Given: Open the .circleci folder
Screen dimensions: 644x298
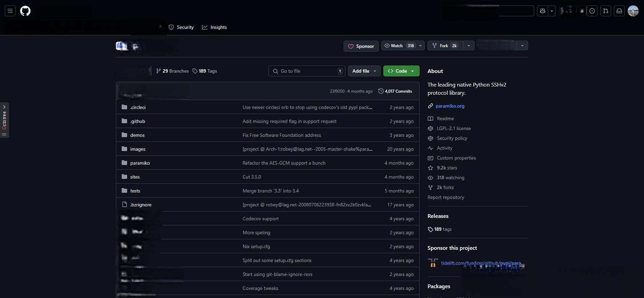Looking at the screenshot, I should coord(138,107).
